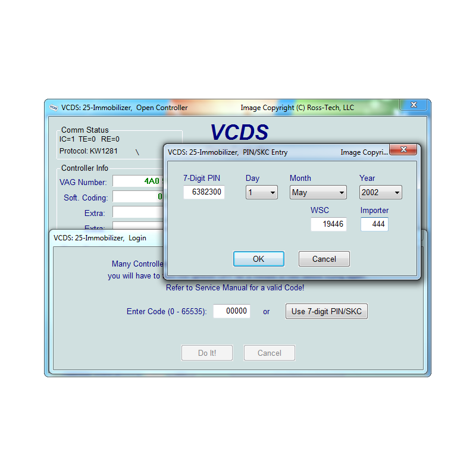Viewport: 476px width, 476px height.
Task: Select the Enter Code input field
Action: (231, 311)
